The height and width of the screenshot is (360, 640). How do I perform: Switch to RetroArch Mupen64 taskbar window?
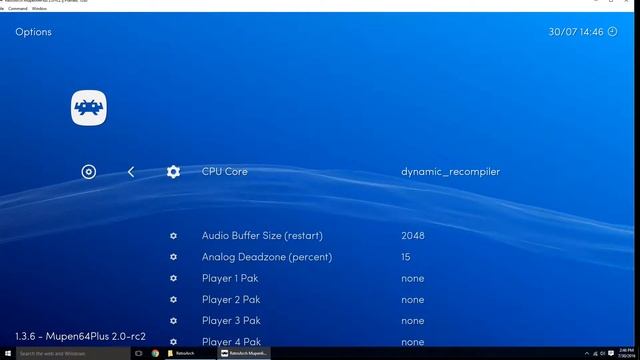244,353
